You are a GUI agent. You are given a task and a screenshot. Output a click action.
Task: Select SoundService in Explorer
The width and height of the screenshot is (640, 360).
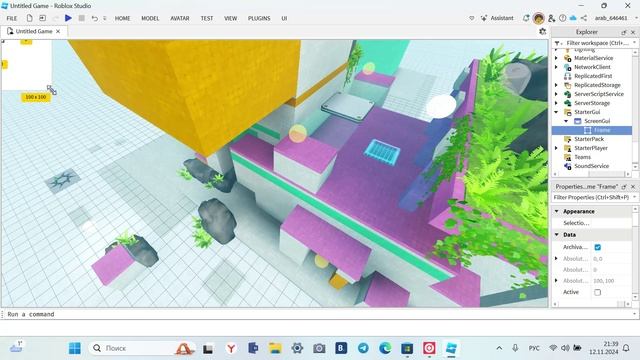pyautogui.click(x=591, y=166)
